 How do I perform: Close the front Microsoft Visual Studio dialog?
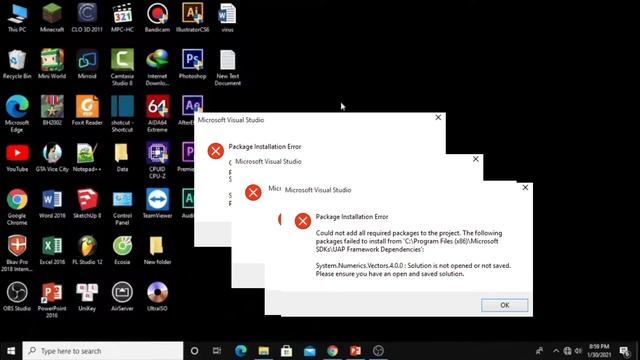525,187
